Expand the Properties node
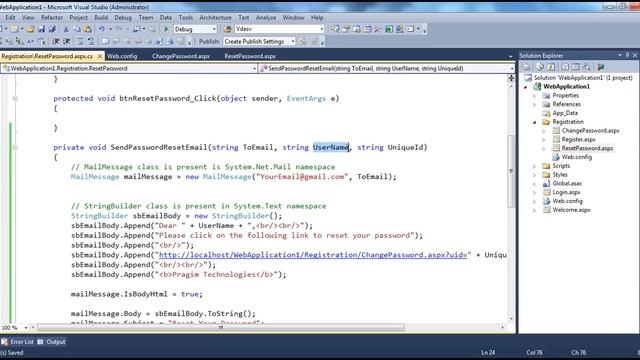 [x=535, y=96]
